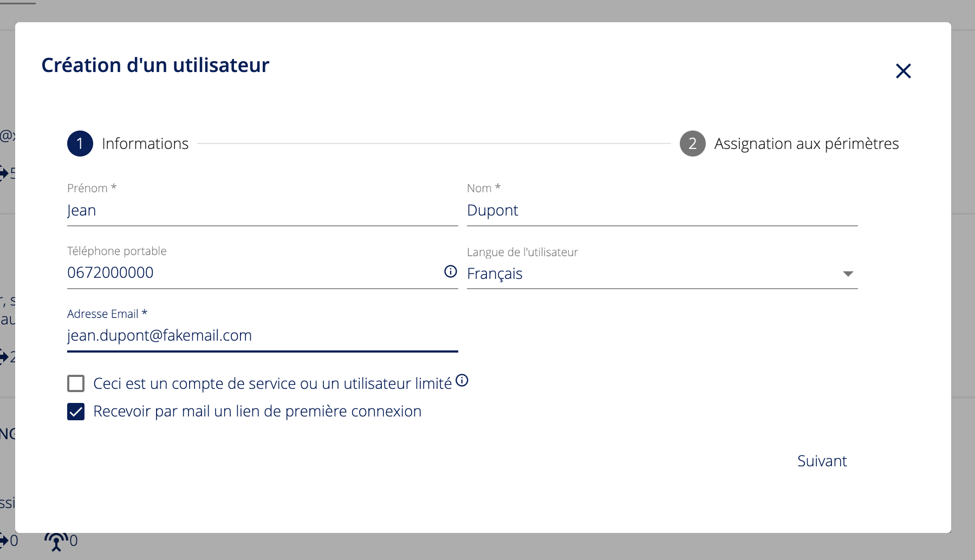The height and width of the screenshot is (560, 975).
Task: Click the 'Langue de l'utilisateur' label
Action: point(522,252)
